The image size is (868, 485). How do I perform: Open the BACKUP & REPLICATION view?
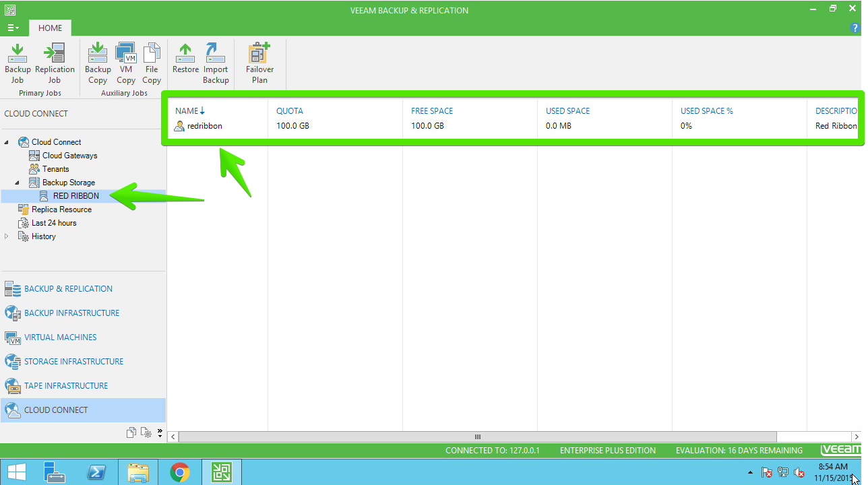coord(83,289)
